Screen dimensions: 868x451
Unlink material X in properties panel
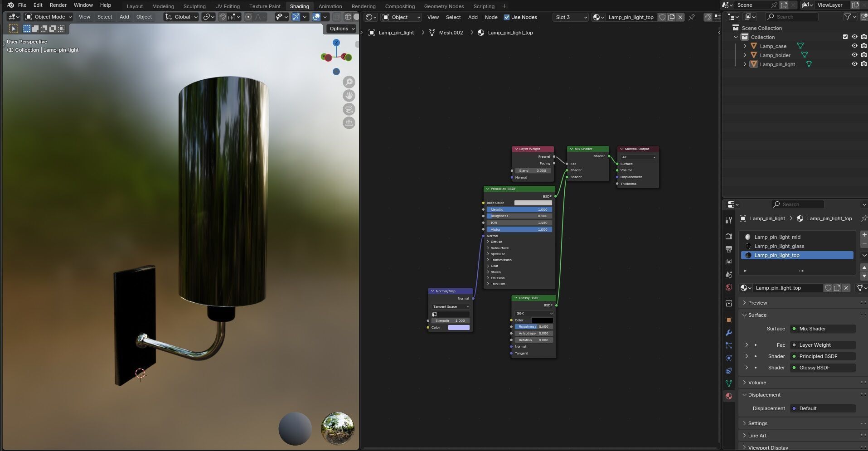(x=846, y=288)
